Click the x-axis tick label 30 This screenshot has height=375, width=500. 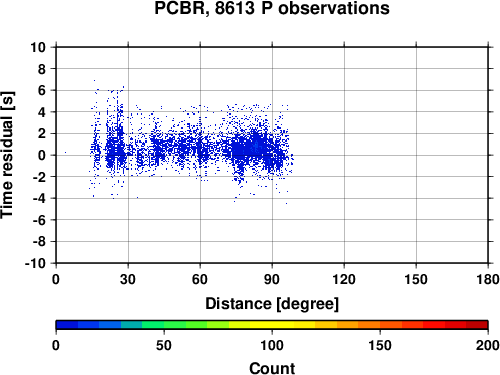[x=128, y=279]
